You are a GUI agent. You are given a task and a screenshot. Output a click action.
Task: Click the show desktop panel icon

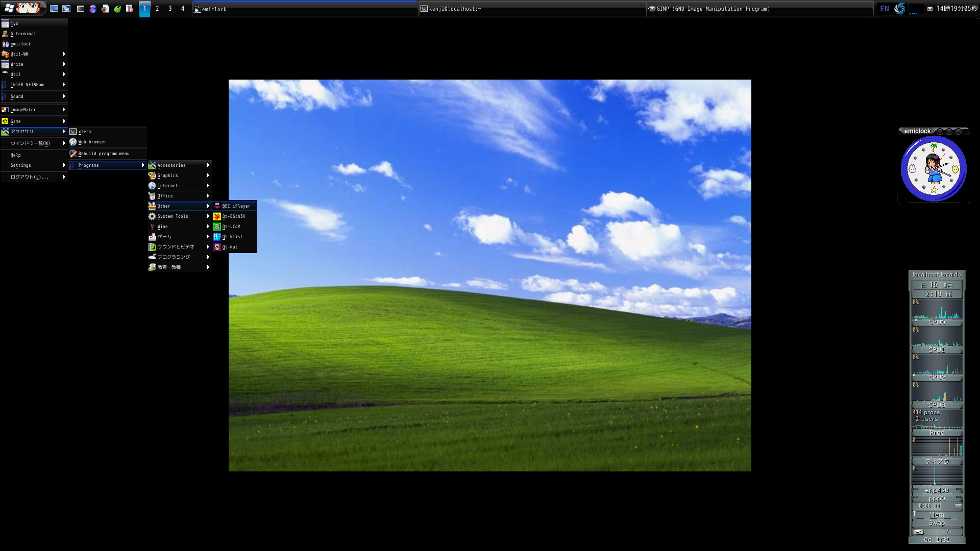pyautogui.click(x=54, y=9)
